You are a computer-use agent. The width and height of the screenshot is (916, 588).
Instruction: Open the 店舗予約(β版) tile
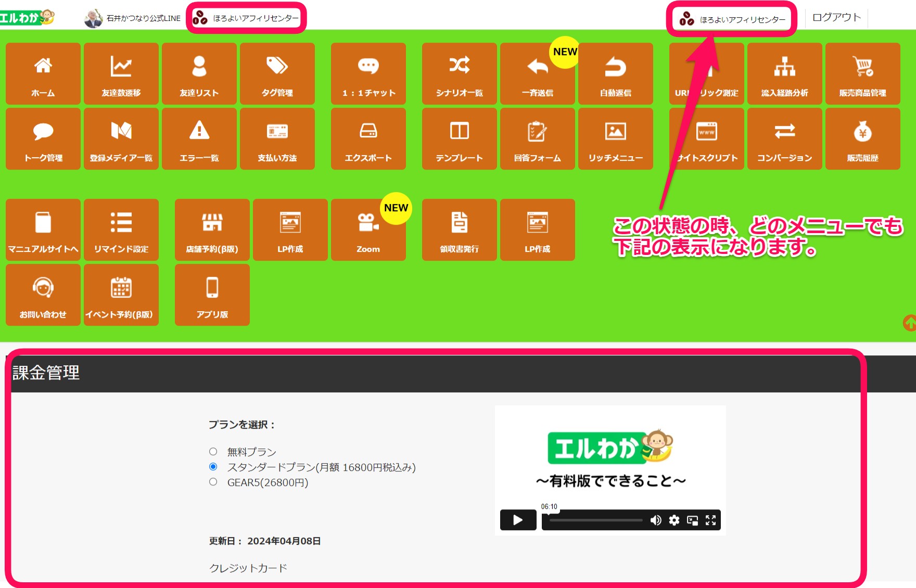212,230
